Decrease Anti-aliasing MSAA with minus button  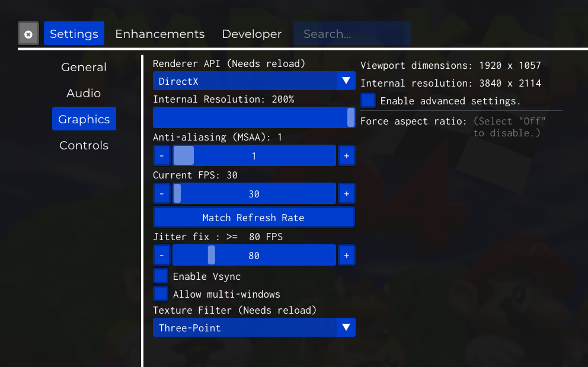click(162, 156)
